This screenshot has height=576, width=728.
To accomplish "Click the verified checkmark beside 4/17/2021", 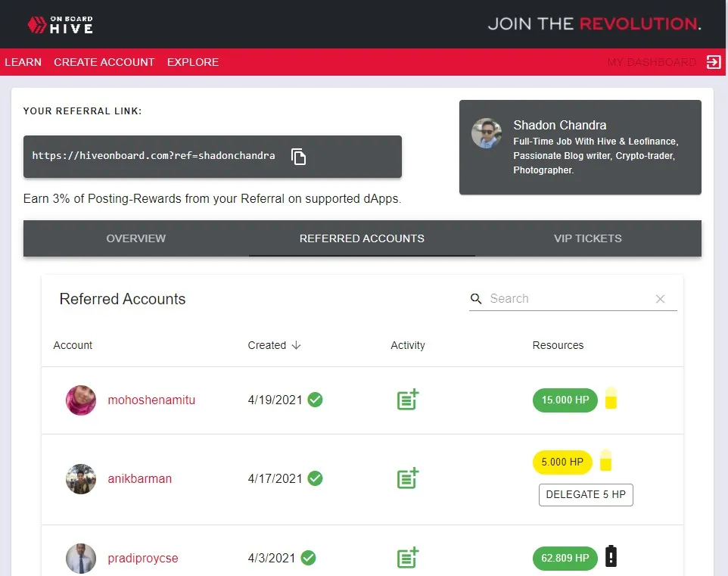I will coord(316,478).
